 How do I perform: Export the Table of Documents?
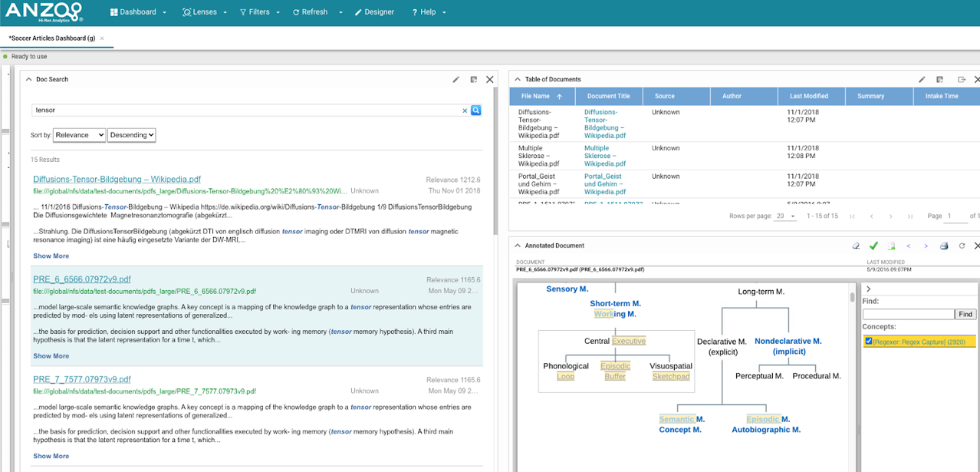point(962,79)
